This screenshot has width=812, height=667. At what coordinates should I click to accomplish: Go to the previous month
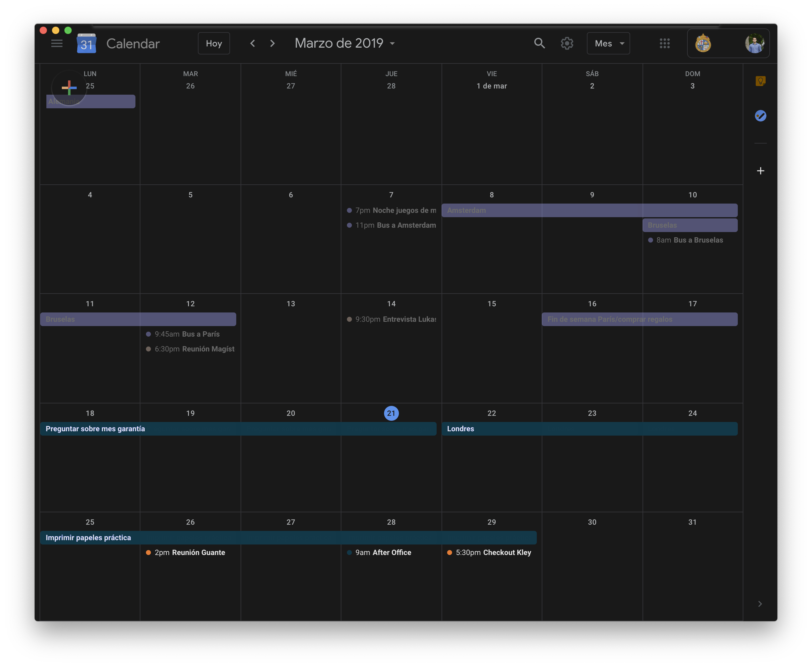point(253,43)
